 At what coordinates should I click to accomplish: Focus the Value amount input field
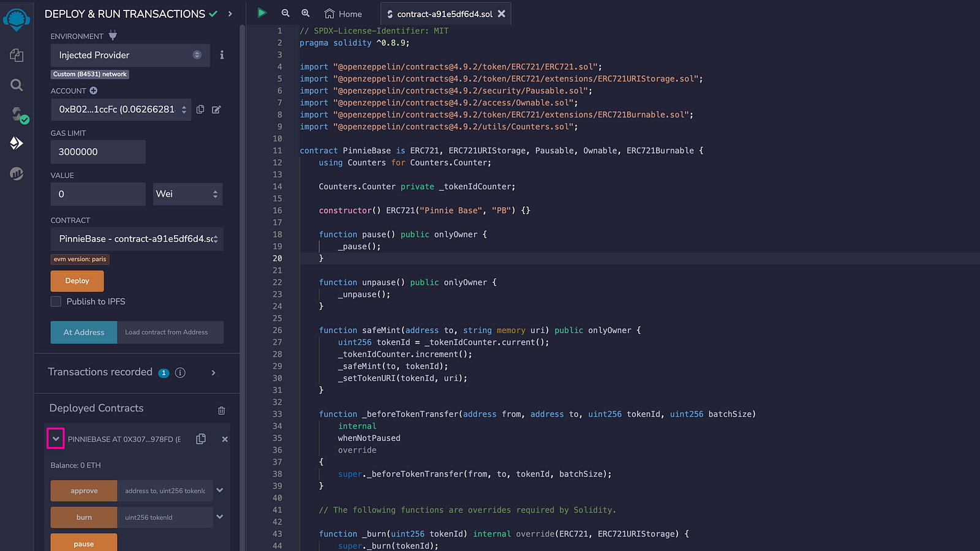coord(98,194)
